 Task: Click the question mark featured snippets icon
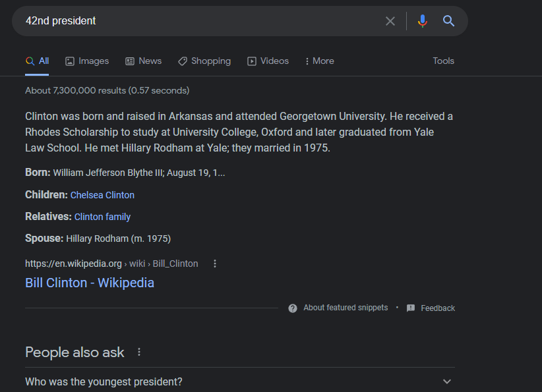tap(293, 308)
